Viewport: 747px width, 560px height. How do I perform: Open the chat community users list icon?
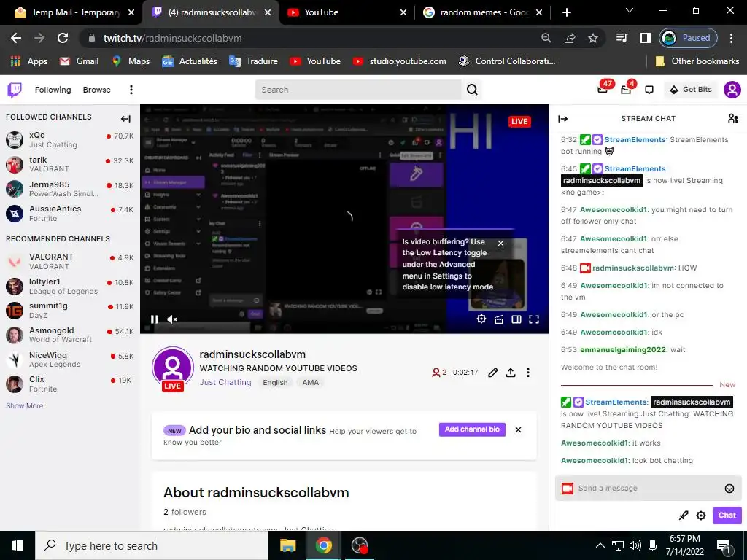(733, 119)
